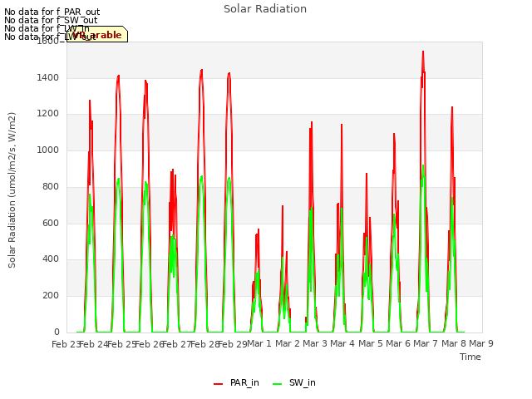532x399 pixels.
Task: Click 'No data for f_LW_in' message
Action: (47, 28)
